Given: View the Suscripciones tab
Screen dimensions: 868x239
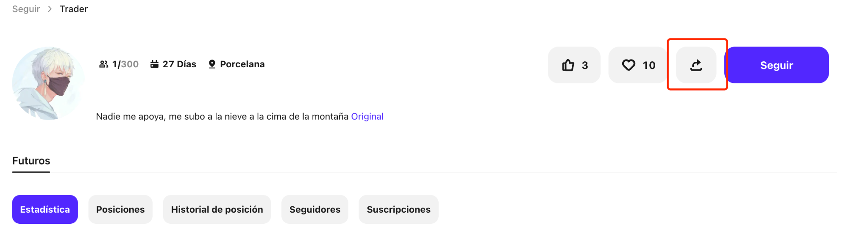Looking at the screenshot, I should point(398,209).
